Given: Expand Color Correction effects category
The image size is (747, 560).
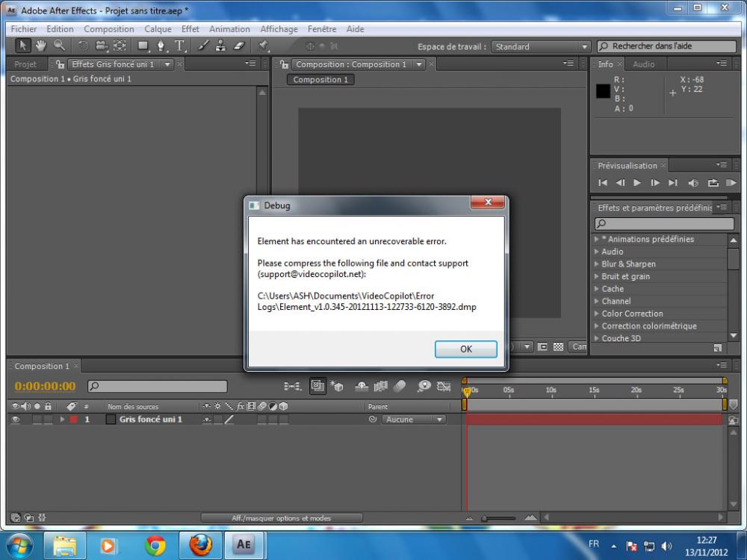Looking at the screenshot, I should (596, 314).
